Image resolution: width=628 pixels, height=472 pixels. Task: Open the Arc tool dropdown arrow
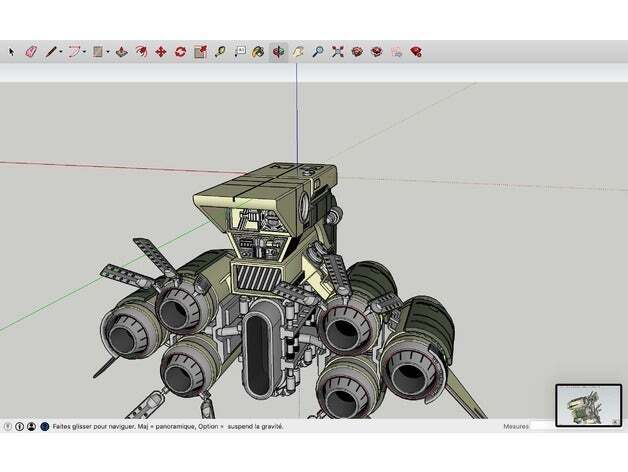click(x=85, y=51)
